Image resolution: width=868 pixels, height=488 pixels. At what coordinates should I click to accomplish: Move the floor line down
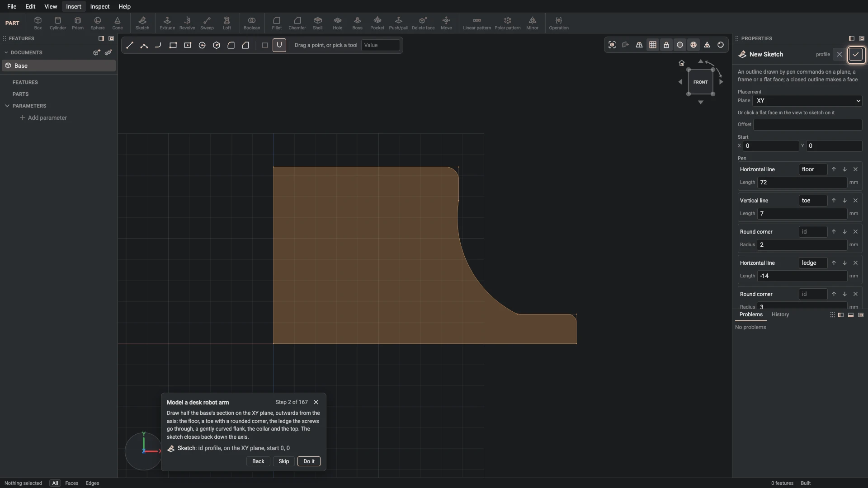point(844,169)
